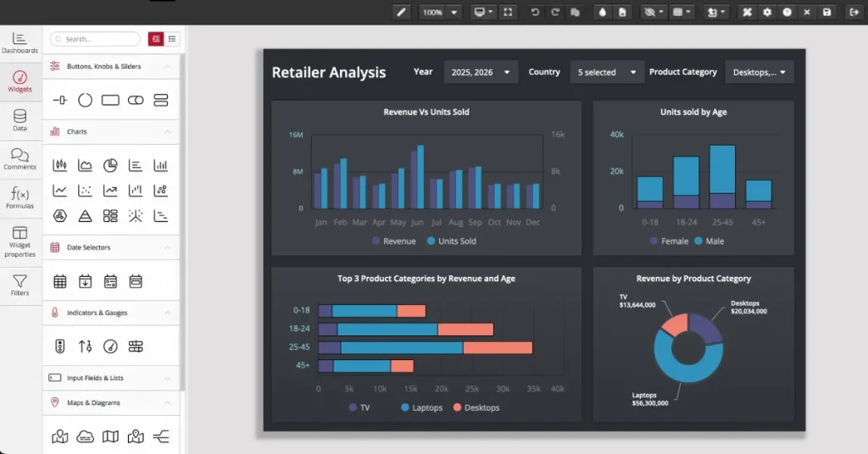This screenshot has width=868, height=454.
Task: Undo the last action
Action: [x=535, y=12]
